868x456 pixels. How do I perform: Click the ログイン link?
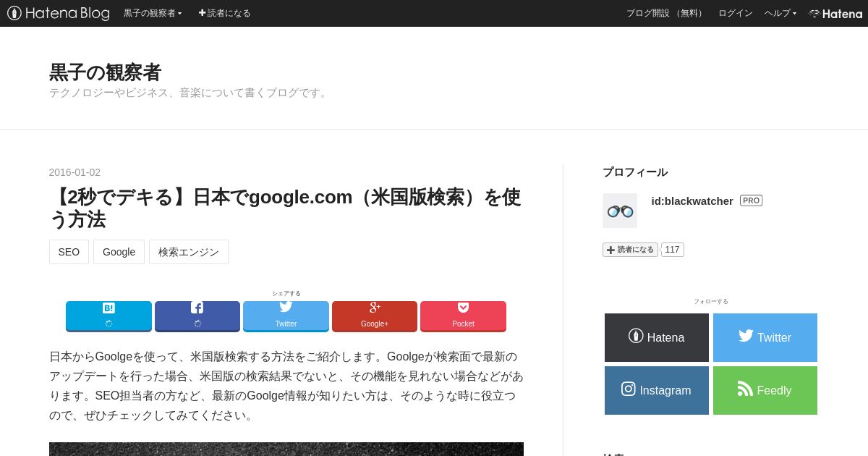click(735, 13)
